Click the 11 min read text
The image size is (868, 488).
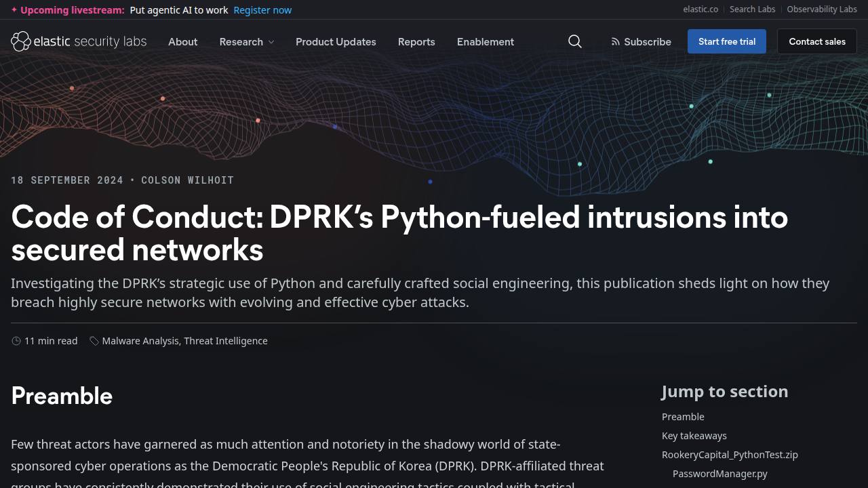click(51, 341)
